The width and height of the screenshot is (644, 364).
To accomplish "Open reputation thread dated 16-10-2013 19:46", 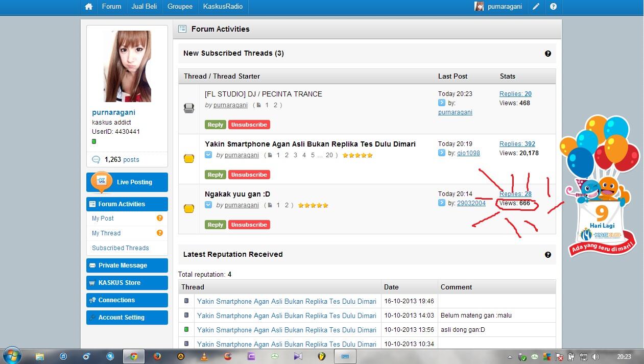I will tap(287, 301).
